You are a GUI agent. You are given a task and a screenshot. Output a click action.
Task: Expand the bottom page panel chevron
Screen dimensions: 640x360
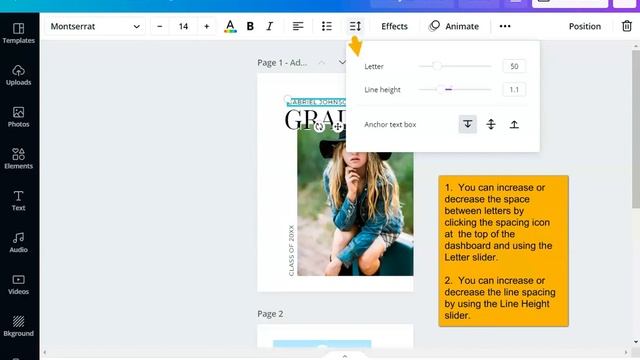345,356
